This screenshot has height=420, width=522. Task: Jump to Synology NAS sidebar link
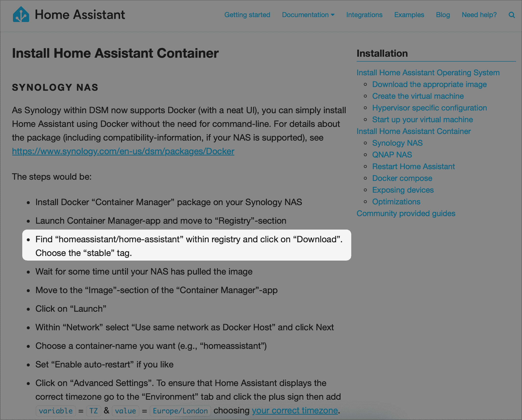coord(397,143)
